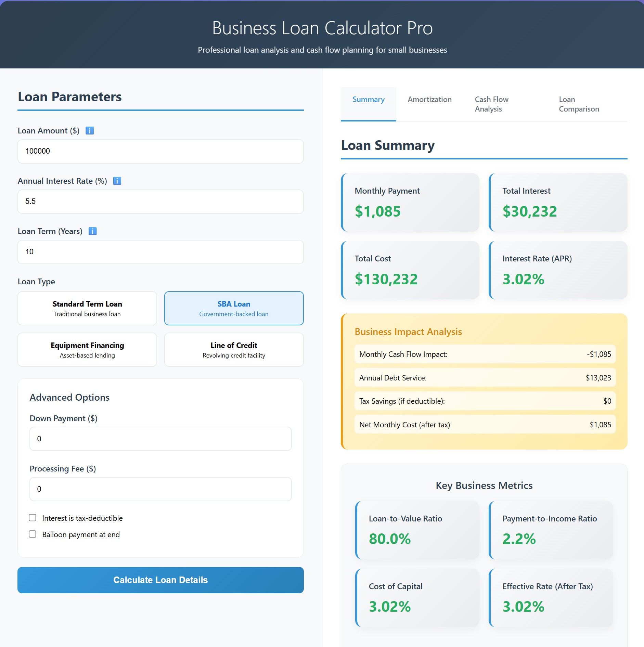The width and height of the screenshot is (644, 647).
Task: Return to the Summary tab
Action: 368,100
